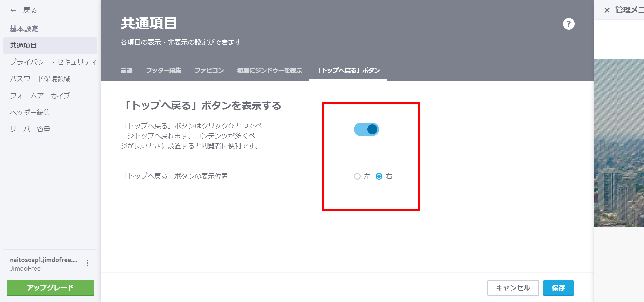Click the アップグレード button

pos(50,287)
